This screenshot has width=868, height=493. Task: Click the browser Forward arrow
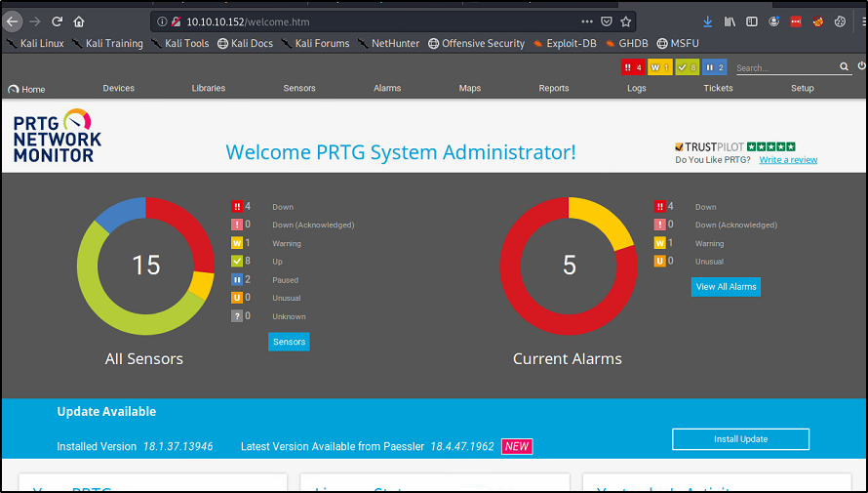click(35, 21)
